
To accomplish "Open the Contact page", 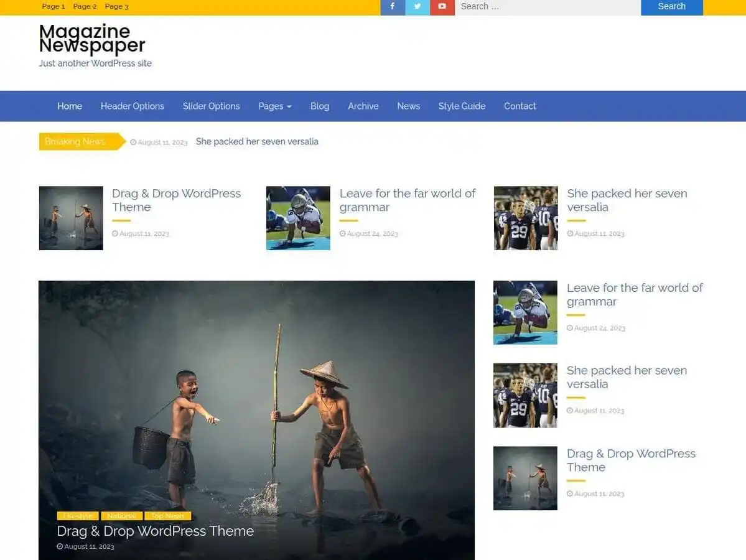I will point(520,106).
